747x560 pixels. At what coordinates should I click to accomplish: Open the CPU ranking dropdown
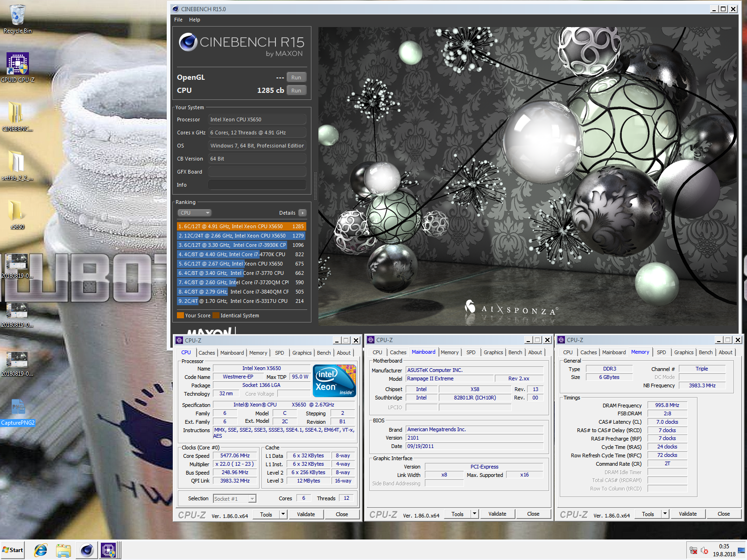[x=194, y=213]
